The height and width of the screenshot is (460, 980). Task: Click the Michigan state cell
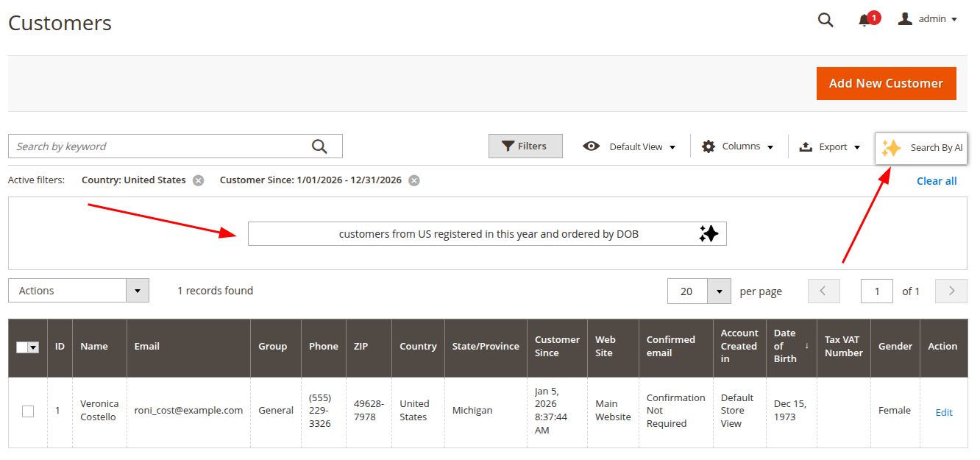486,411
